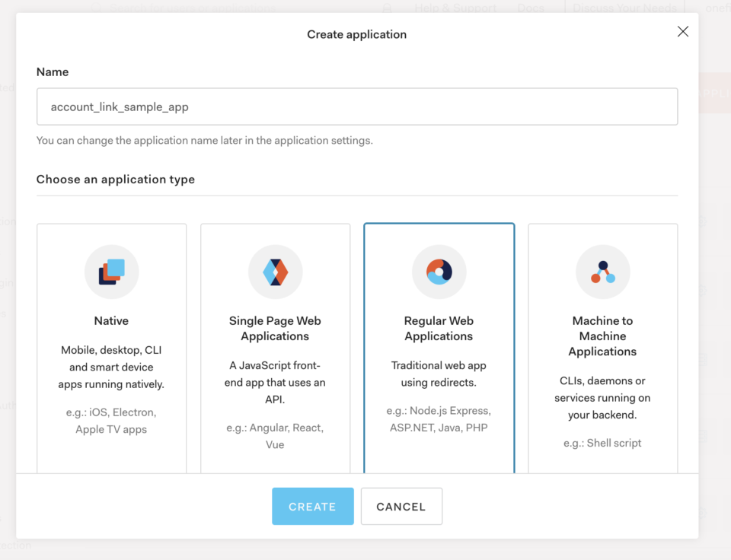Select 'Single Page Web Applications' heading
This screenshot has width=731, height=560.
[275, 329]
